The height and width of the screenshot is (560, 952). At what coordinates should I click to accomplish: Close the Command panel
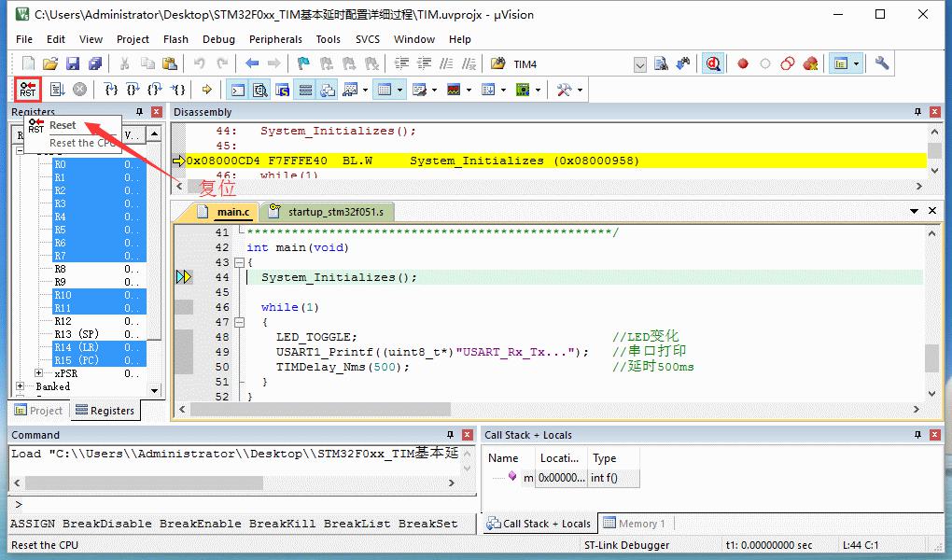tap(468, 435)
